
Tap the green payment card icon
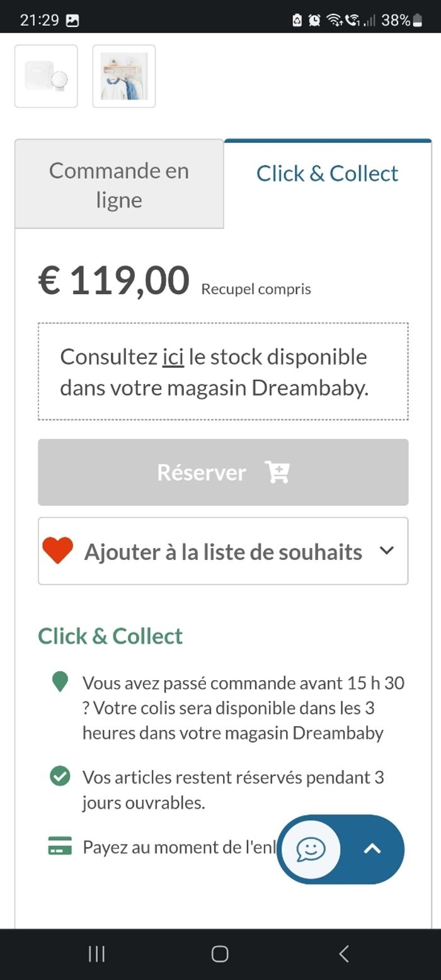(60, 846)
